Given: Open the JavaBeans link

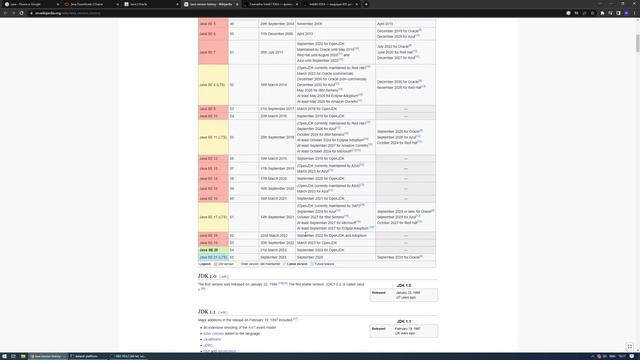Looking at the screenshot, I should (x=212, y=339).
